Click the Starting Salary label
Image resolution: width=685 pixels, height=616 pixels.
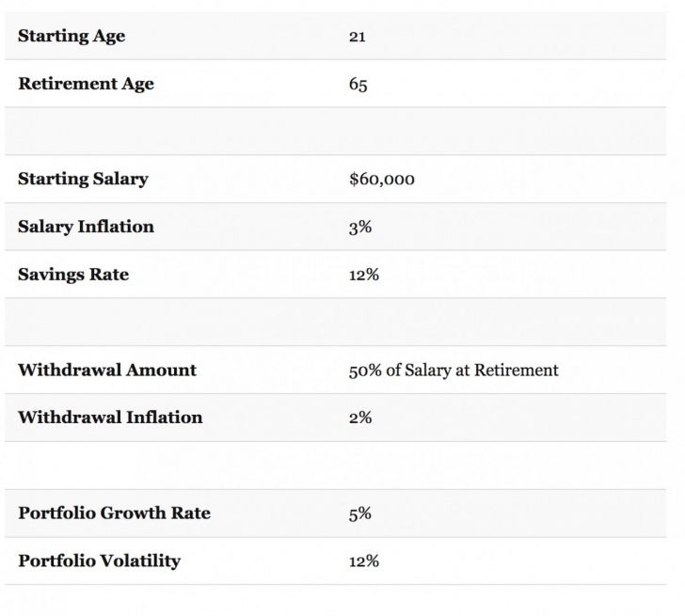[x=83, y=180]
